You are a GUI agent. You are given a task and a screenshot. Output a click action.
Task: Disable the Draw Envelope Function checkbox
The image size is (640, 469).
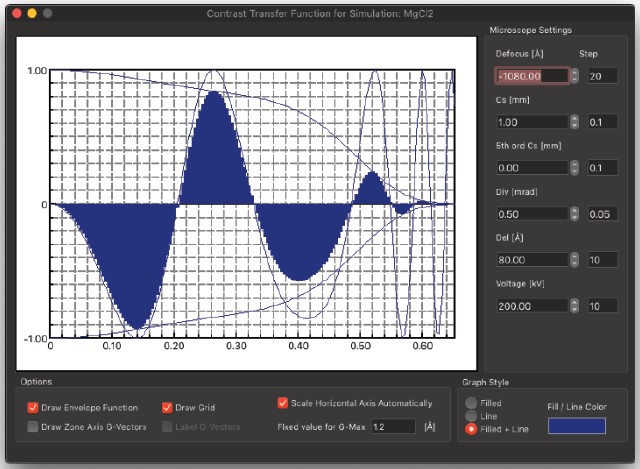[33, 407]
